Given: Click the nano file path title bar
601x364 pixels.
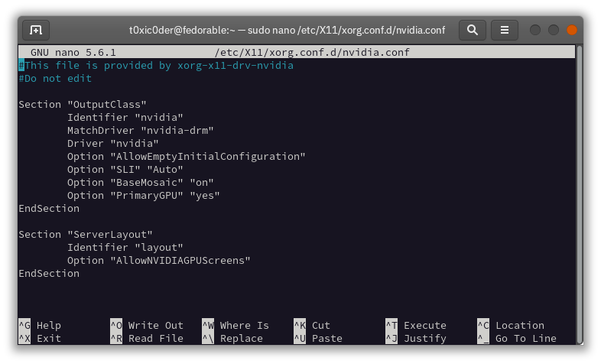Looking at the screenshot, I should point(313,52).
